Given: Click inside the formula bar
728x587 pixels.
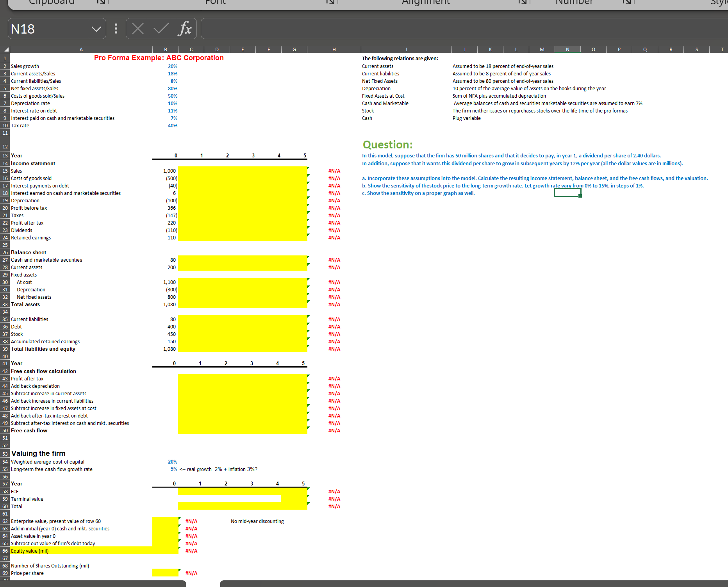Looking at the screenshot, I should click(x=464, y=29).
